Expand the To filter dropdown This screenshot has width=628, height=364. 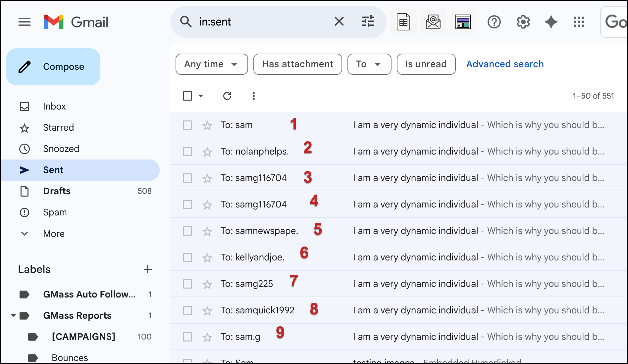[369, 64]
